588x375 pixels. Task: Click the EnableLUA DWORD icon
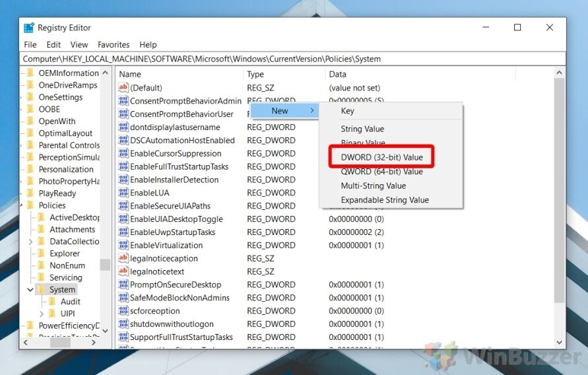(x=123, y=192)
